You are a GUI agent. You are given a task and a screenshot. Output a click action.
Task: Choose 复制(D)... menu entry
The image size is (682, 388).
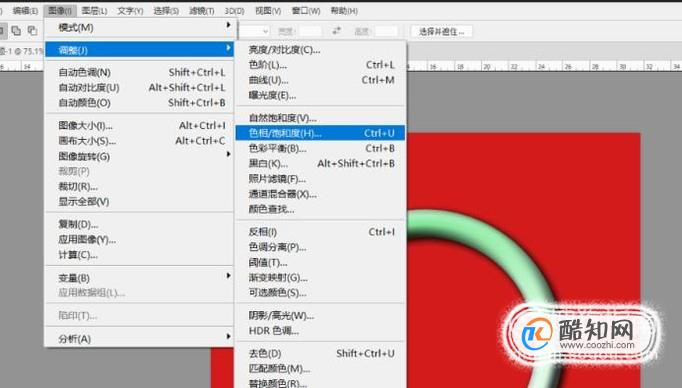140,224
